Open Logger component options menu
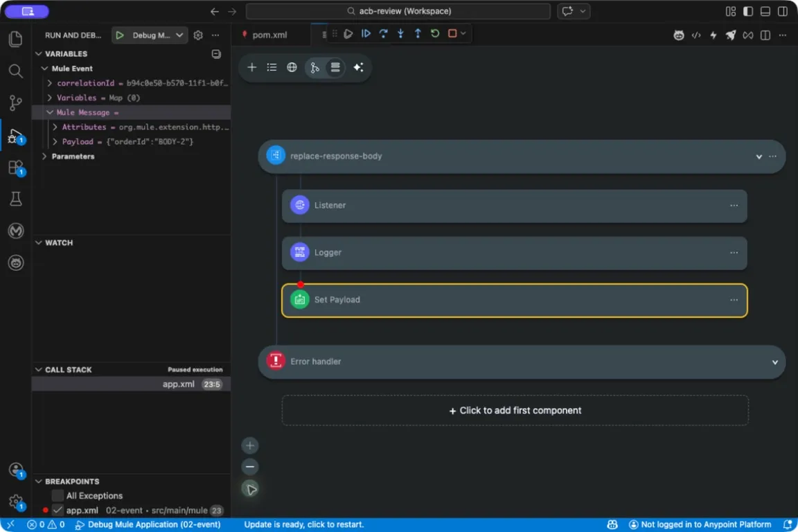Viewport: 798px width, 532px height. [x=734, y=253]
